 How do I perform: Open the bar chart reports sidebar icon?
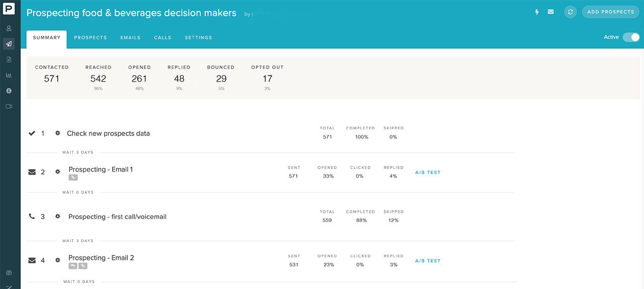[9, 75]
